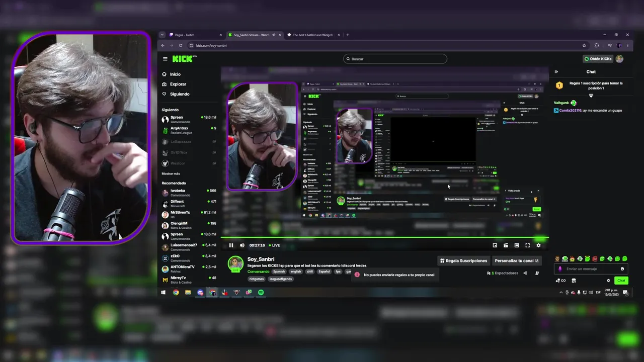Toggle fullscreen on the player
644x362 pixels.
point(527,245)
